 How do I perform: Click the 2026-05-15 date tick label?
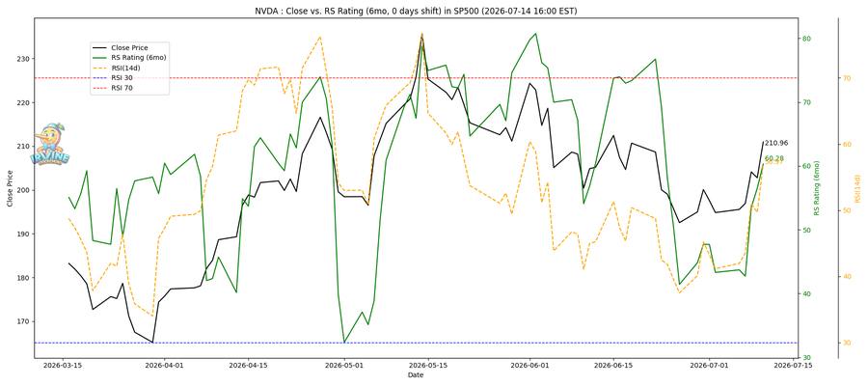point(428,366)
